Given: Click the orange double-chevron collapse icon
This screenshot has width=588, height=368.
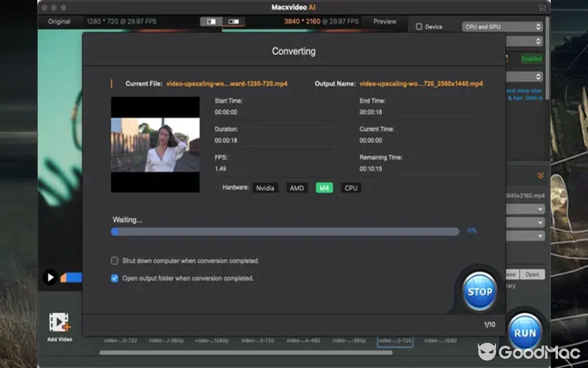Looking at the screenshot, I should tap(540, 175).
